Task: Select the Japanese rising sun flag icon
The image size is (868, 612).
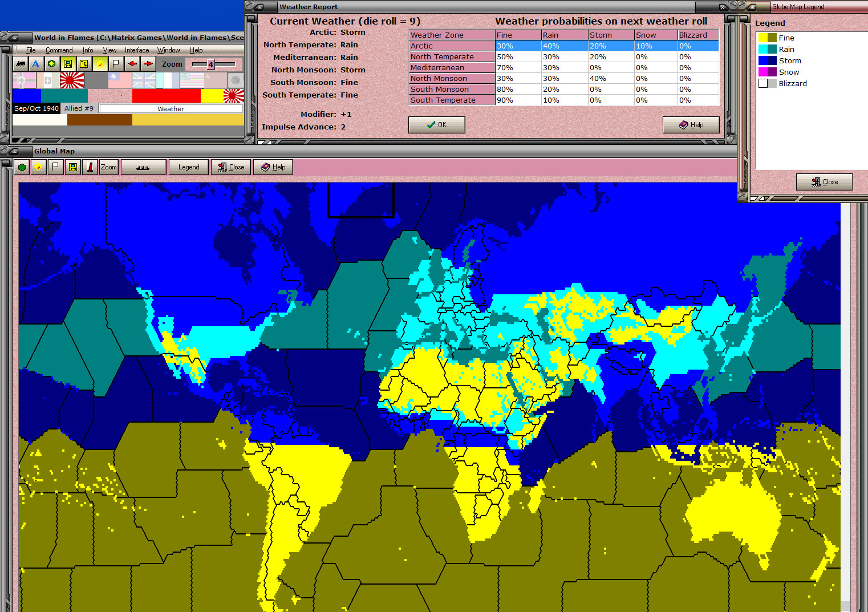Action: pyautogui.click(x=72, y=80)
